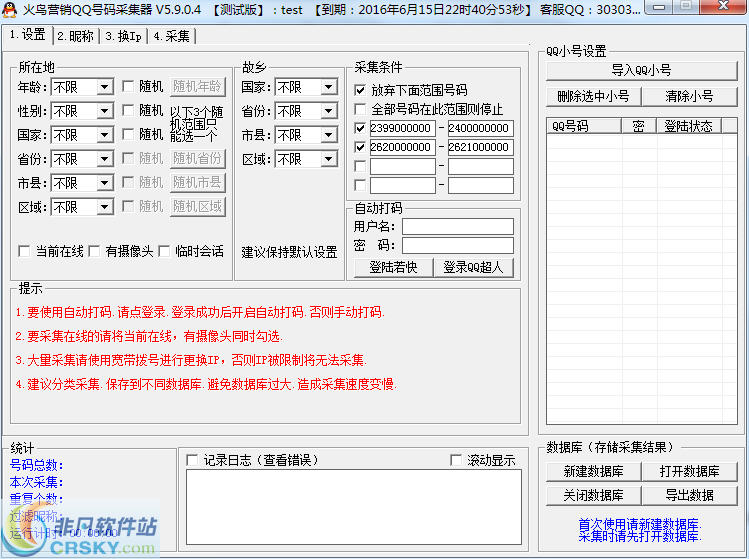Tick the 随机 checkbox beside 性别
This screenshot has width=749, height=559.
(x=128, y=110)
